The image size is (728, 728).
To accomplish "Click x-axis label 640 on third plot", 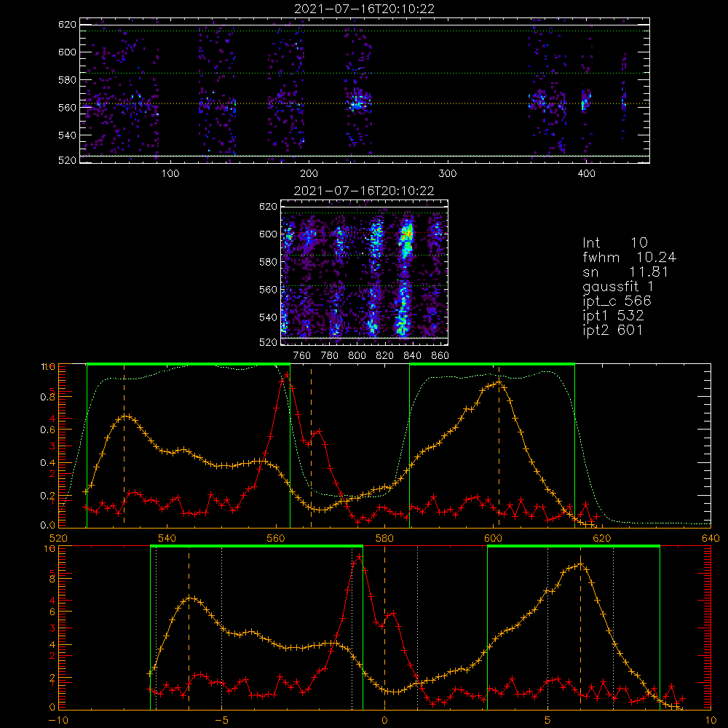I will click(x=711, y=538).
